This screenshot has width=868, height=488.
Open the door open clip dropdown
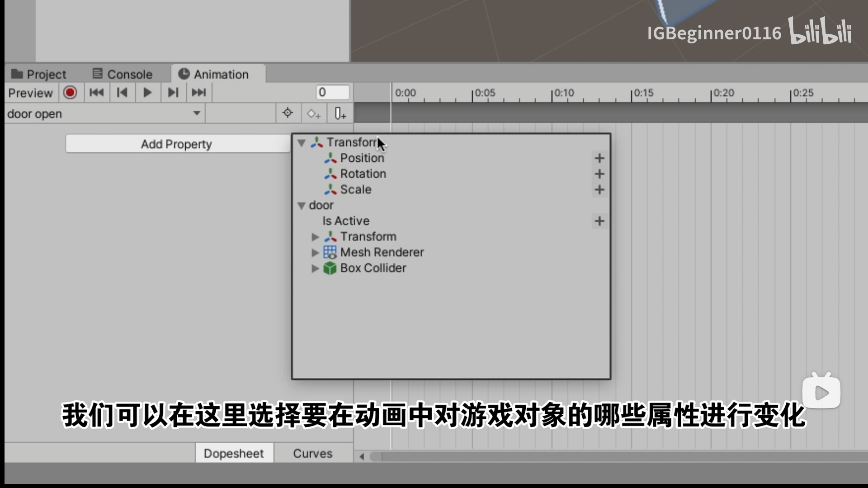104,113
